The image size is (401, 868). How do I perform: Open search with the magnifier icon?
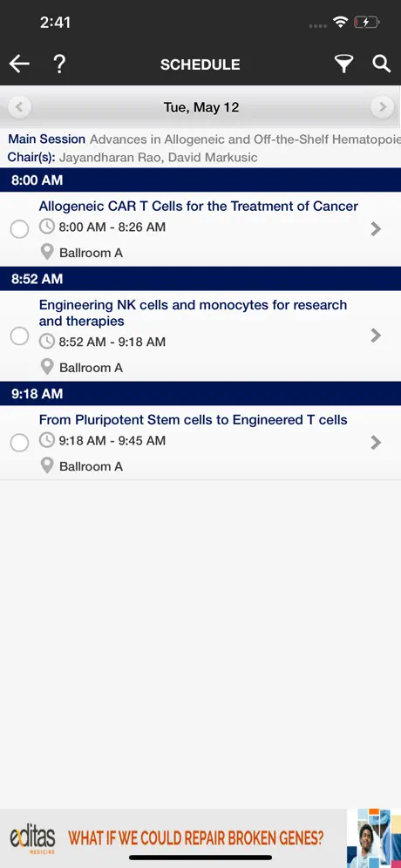tap(382, 64)
